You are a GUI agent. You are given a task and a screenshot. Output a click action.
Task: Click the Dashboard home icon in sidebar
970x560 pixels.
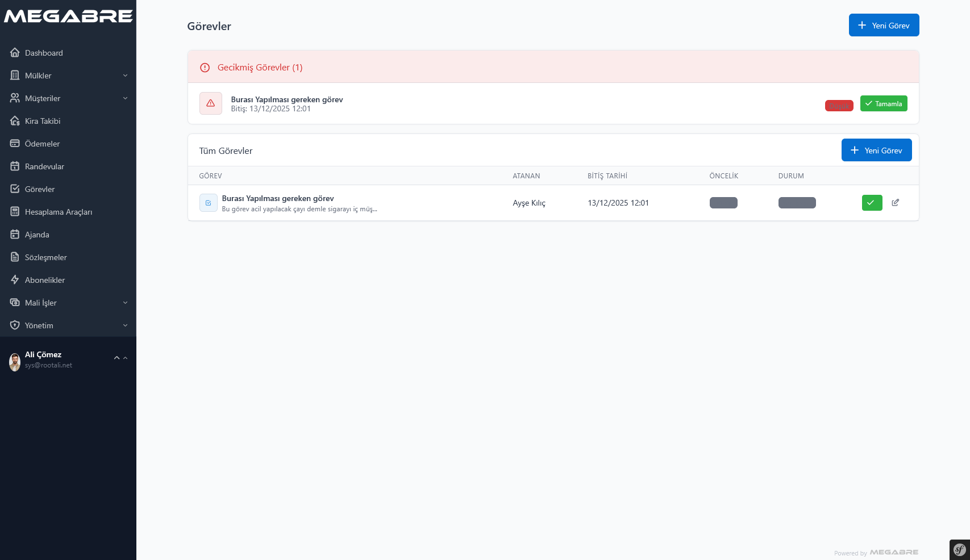[x=15, y=53]
